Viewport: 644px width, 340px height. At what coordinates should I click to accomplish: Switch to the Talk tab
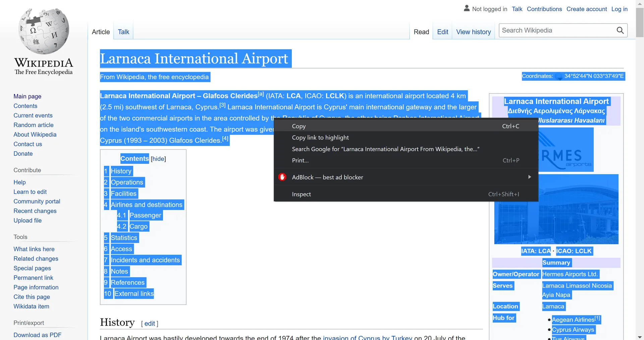point(123,32)
